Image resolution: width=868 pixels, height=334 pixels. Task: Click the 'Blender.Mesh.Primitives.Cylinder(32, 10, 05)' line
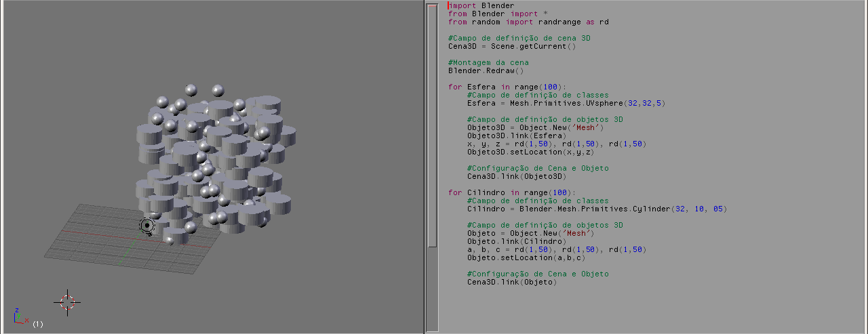(597, 209)
